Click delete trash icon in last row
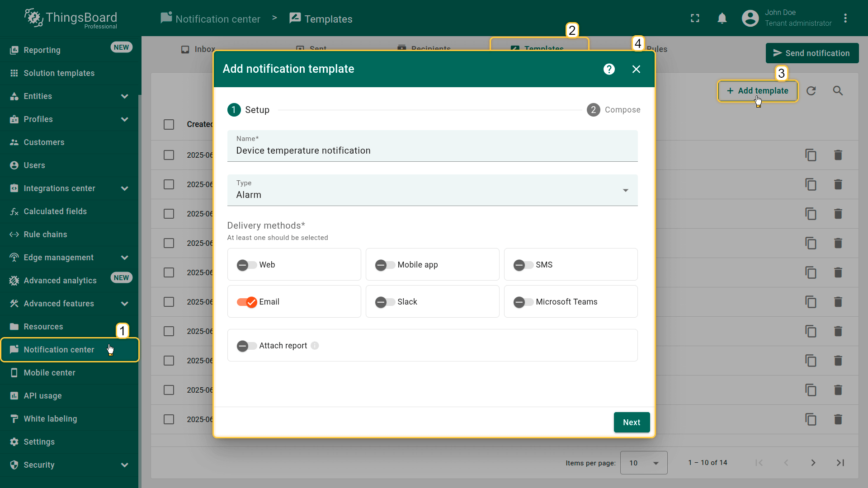The height and width of the screenshot is (488, 868). pos(838,419)
